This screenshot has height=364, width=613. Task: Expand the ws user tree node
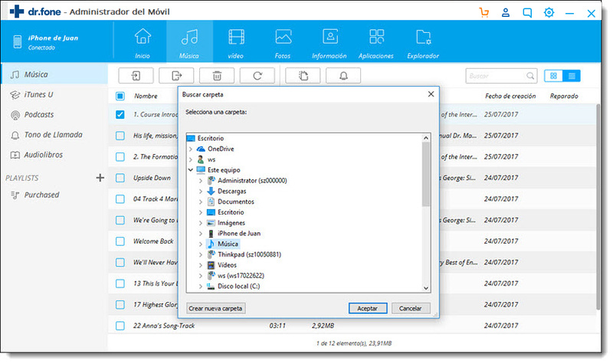pyautogui.click(x=191, y=159)
